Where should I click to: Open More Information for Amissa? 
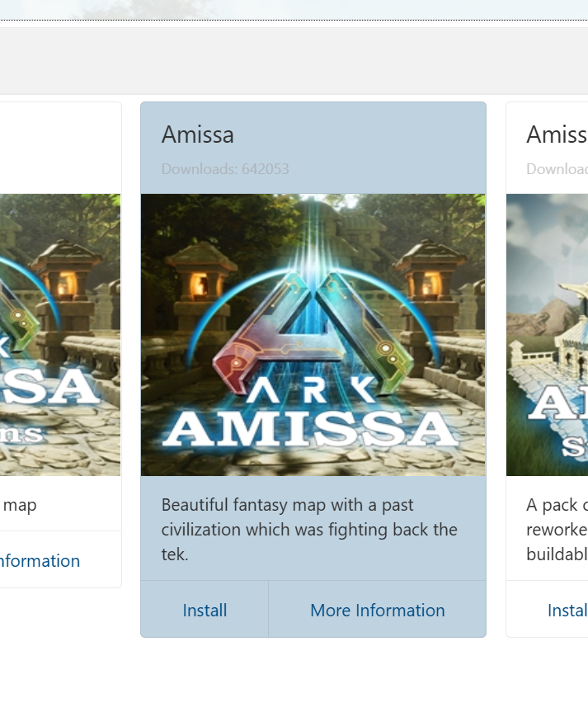[x=378, y=610]
